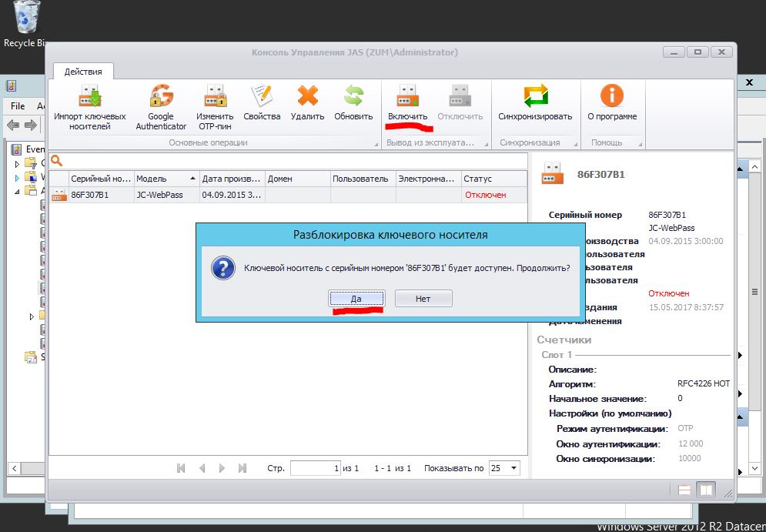Expand Основные операции group launcher
Image resolution: width=766 pixels, height=532 pixels.
click(x=376, y=144)
